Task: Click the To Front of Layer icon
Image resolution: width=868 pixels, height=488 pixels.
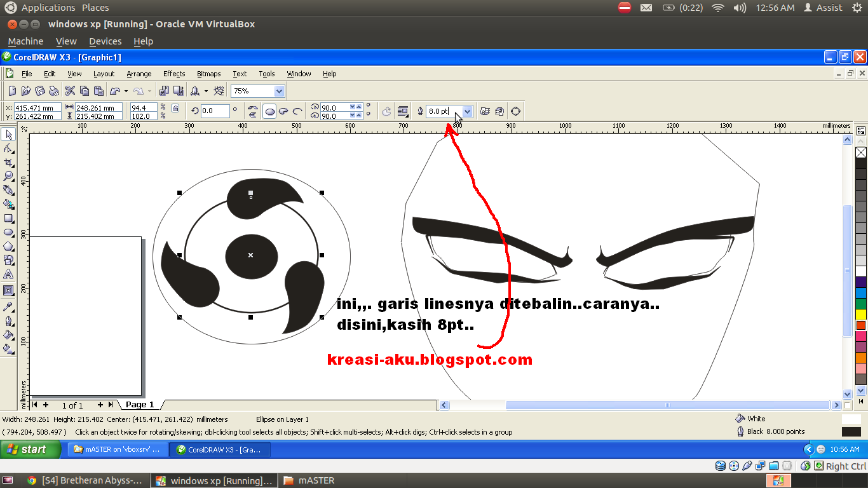Action: (x=485, y=111)
